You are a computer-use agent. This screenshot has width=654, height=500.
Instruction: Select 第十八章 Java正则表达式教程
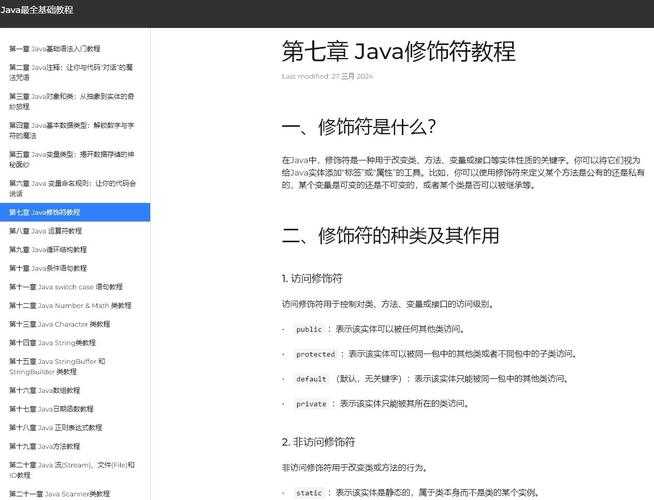[x=58, y=427]
